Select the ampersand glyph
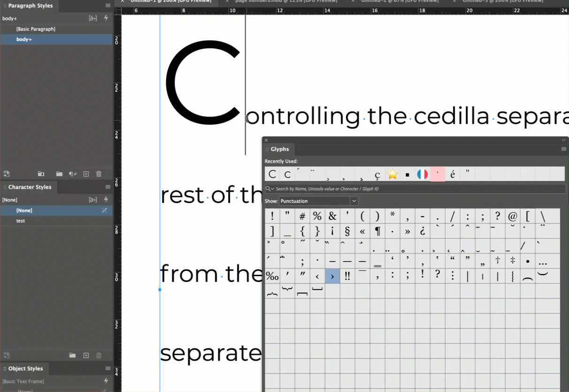 pos(332,216)
